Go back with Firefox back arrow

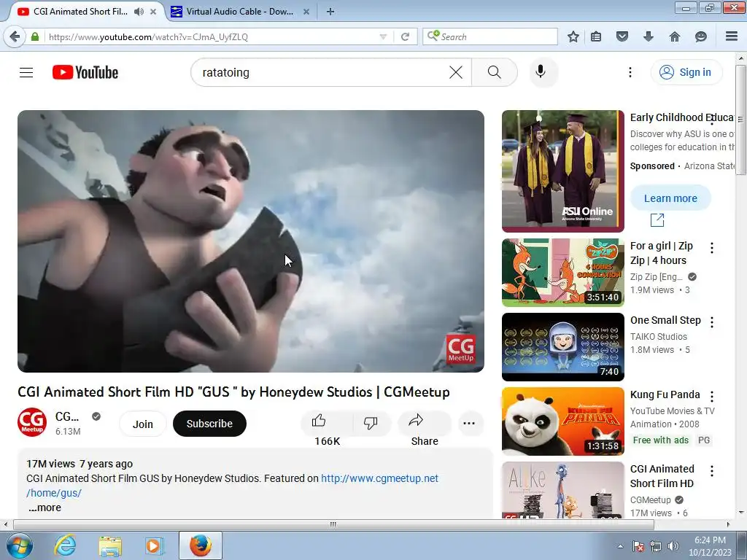pyautogui.click(x=15, y=36)
